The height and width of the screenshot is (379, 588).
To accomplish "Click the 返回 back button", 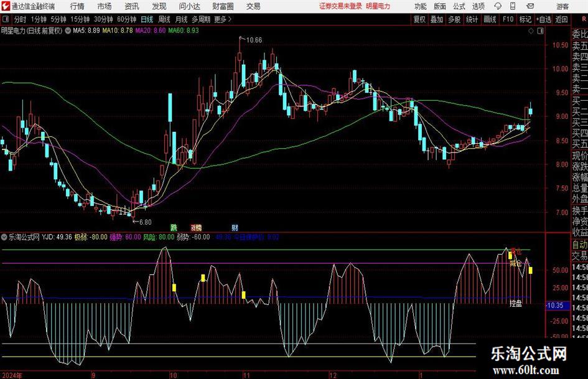I will click(x=561, y=19).
